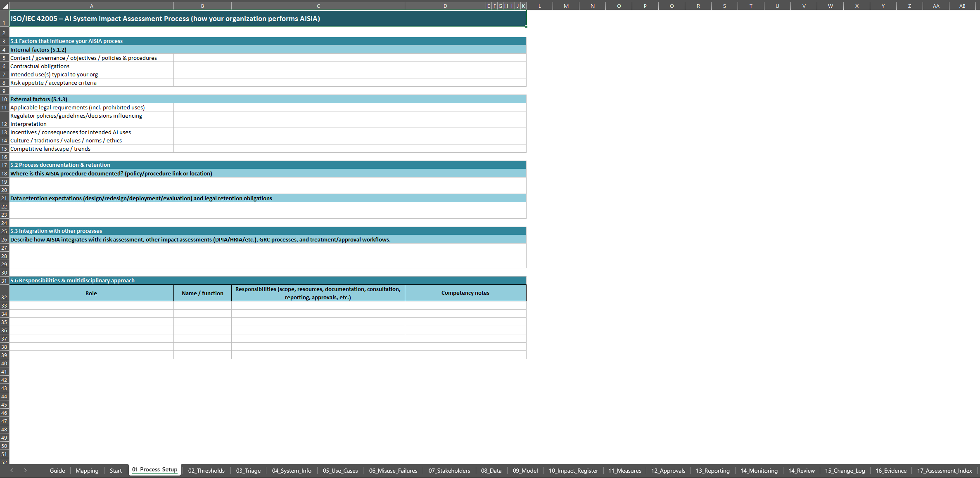The width and height of the screenshot is (980, 478).
Task: Click the Select All corner triangle
Action: point(5,6)
